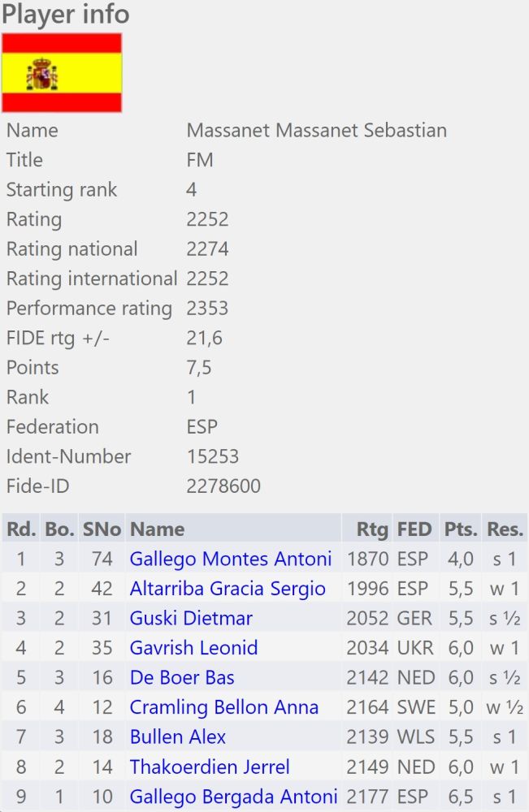This screenshot has height=812, width=529.
Task: Select Guski Dietmar opponent link
Action: [191, 618]
